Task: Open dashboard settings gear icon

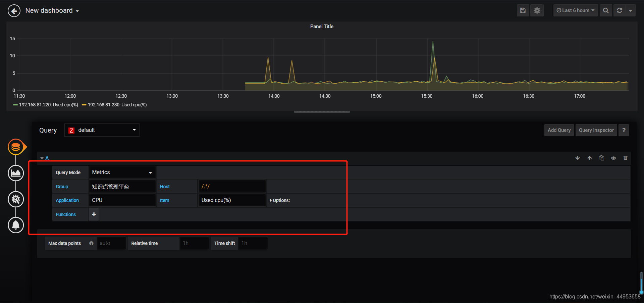Action: [x=537, y=10]
